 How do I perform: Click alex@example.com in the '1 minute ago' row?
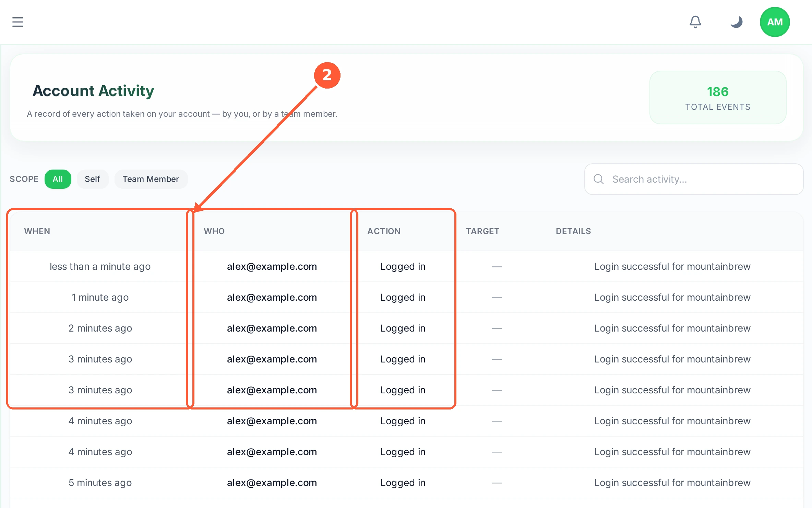tap(272, 297)
